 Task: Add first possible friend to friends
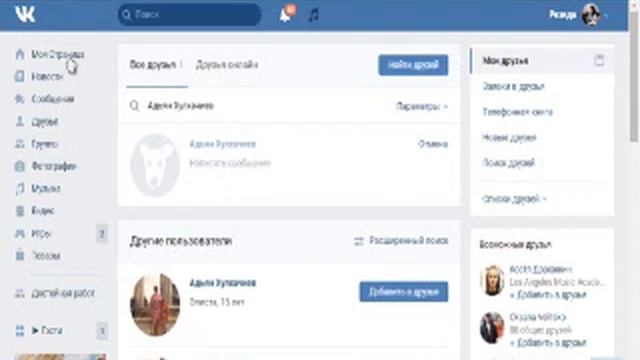click(x=548, y=295)
